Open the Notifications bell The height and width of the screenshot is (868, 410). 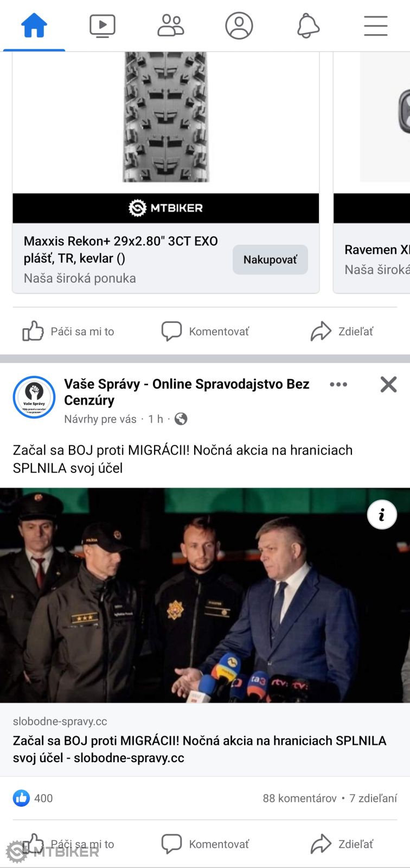[308, 25]
